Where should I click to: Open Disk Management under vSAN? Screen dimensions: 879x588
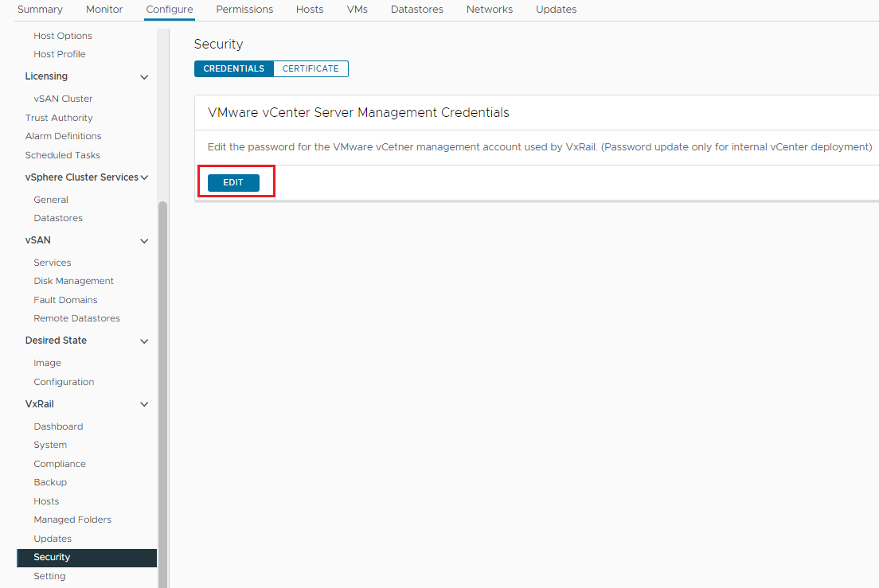point(73,281)
